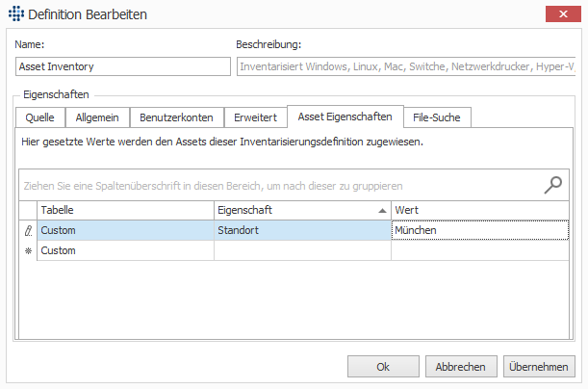Click the Custom cell in the new row
Image resolution: width=588 pixels, height=389 pixels.
[x=125, y=250]
